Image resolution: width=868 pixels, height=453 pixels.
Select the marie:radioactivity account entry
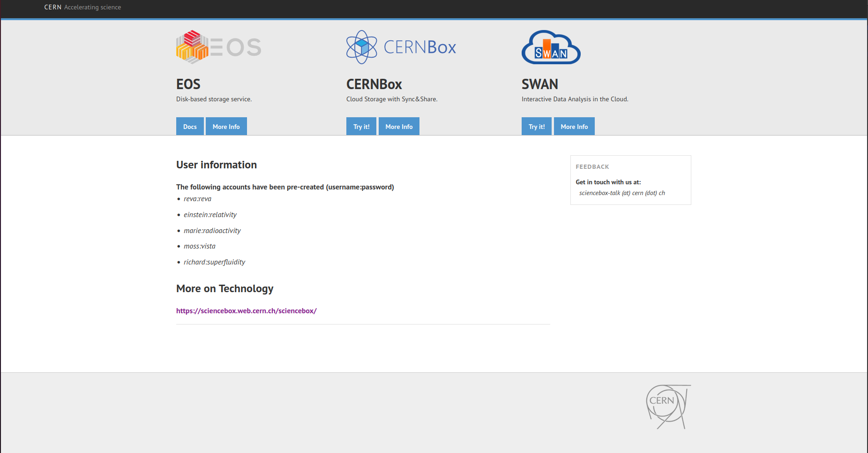pyautogui.click(x=212, y=231)
